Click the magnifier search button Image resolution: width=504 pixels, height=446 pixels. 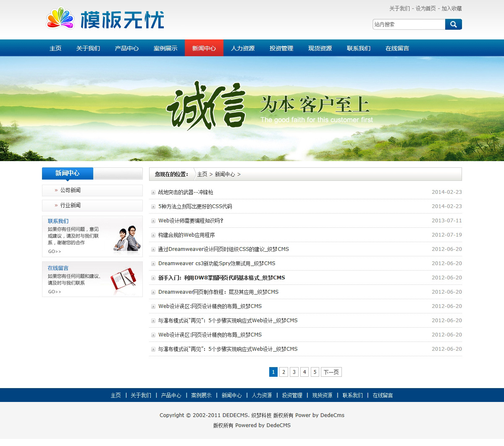tap(453, 24)
